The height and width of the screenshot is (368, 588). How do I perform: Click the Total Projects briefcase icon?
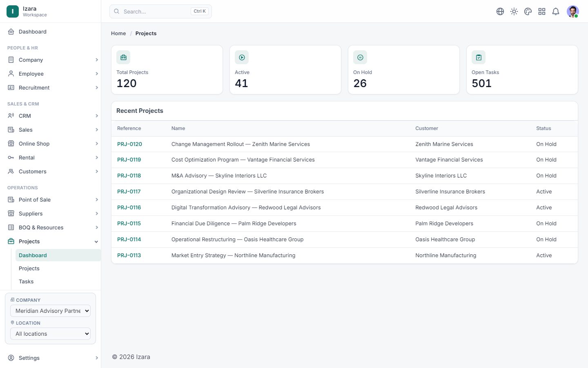point(123,58)
